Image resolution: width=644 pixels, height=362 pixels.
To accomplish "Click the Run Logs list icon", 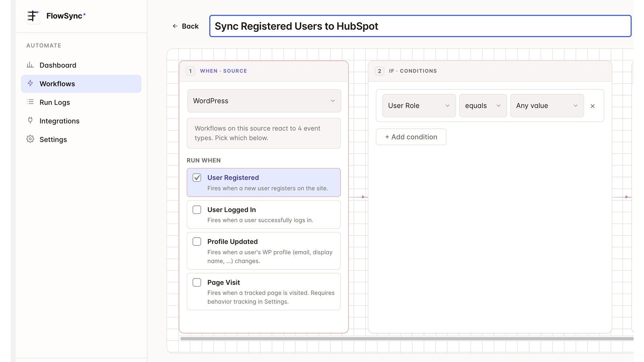I will (30, 102).
